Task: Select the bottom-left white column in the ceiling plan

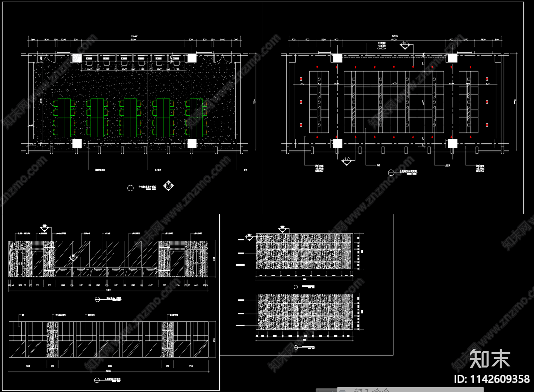Action: tap(338, 143)
